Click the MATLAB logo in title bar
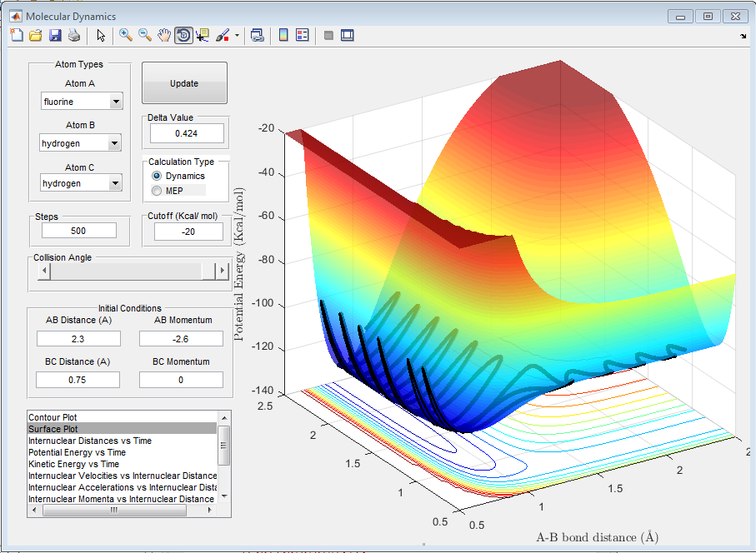756x553 pixels. (x=16, y=17)
